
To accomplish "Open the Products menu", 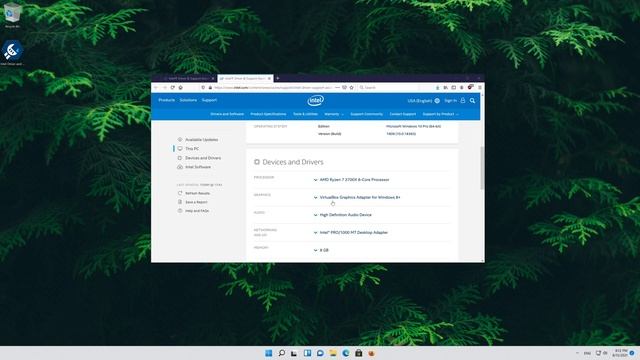I will coord(167,100).
